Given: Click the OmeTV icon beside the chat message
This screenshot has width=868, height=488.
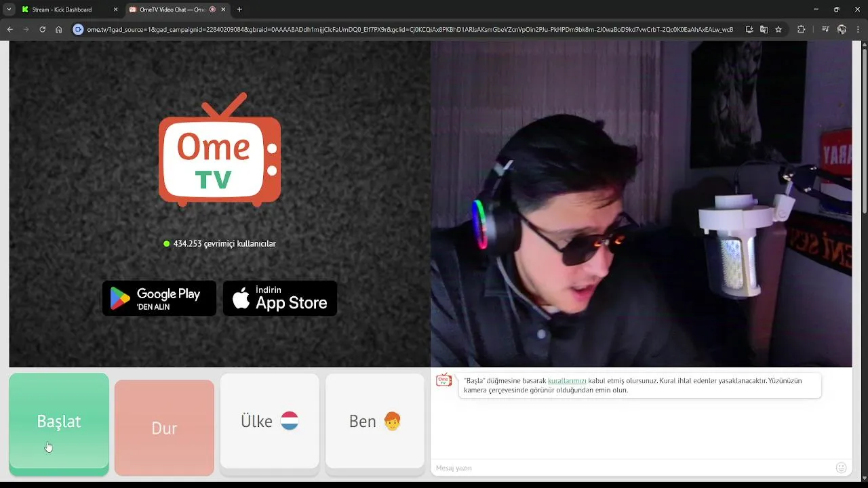Looking at the screenshot, I should [x=444, y=380].
